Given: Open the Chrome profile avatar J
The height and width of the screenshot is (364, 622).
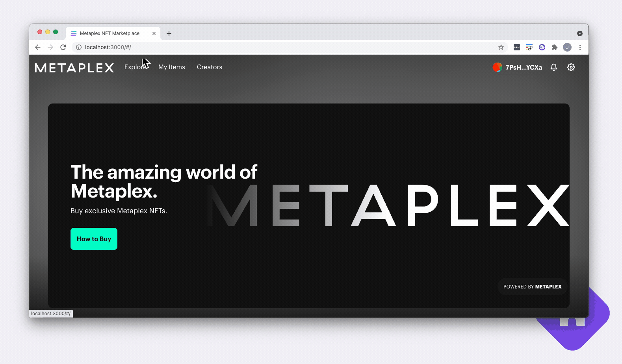Looking at the screenshot, I should tap(567, 47).
